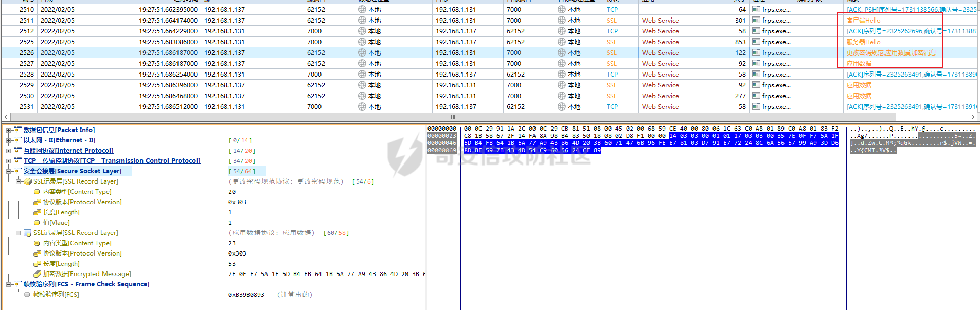Click the packet list scrollbar right arrow
Screen dimensions: 980x310
[973, 117]
